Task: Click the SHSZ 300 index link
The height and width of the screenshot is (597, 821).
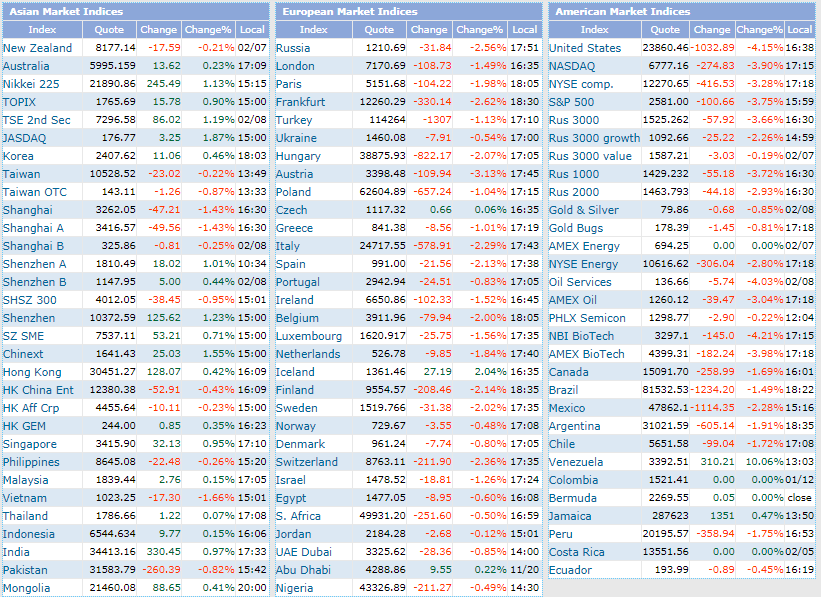Action: (29, 301)
